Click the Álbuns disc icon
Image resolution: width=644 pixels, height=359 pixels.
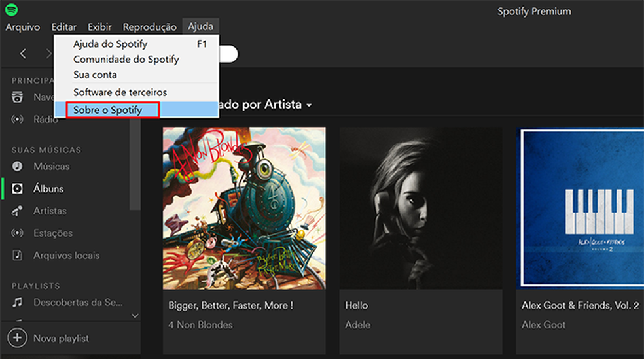click(x=17, y=189)
